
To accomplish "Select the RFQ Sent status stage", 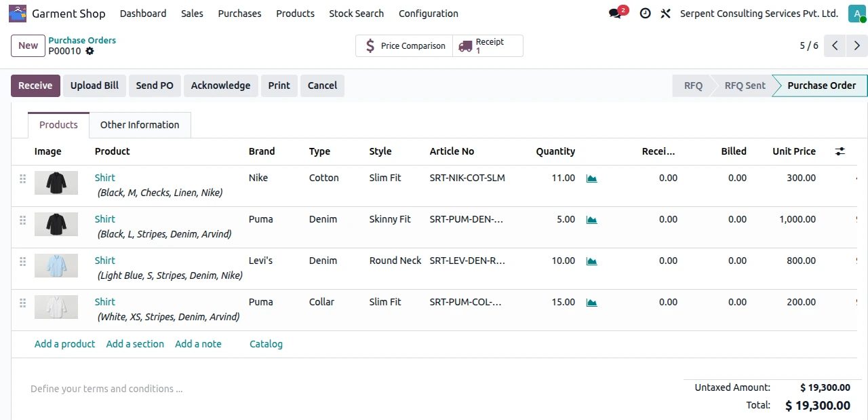I will (745, 85).
